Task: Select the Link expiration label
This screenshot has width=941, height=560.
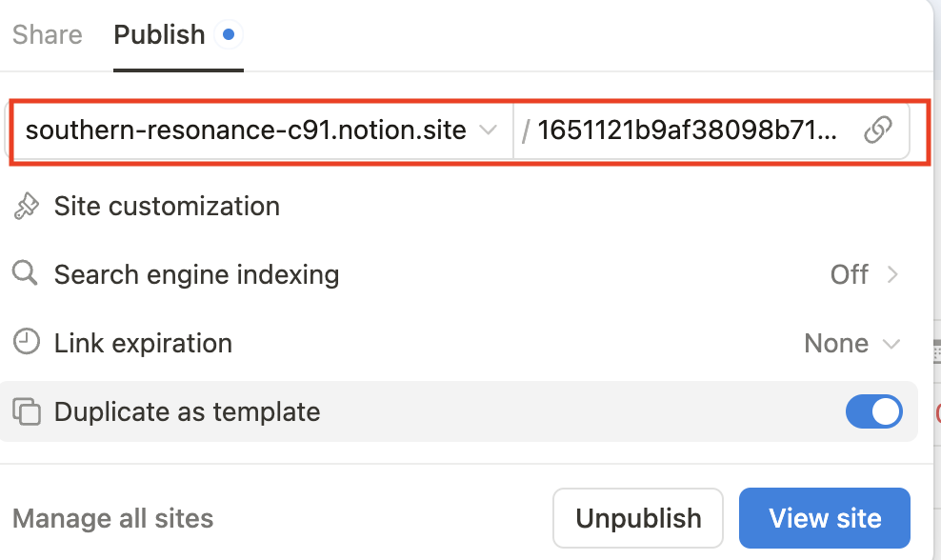Action: (143, 343)
